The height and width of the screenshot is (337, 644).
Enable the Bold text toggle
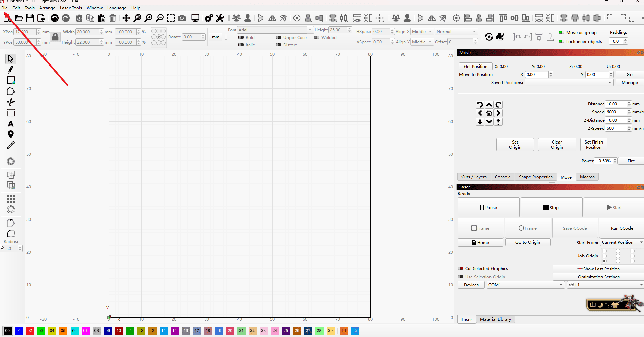click(241, 37)
